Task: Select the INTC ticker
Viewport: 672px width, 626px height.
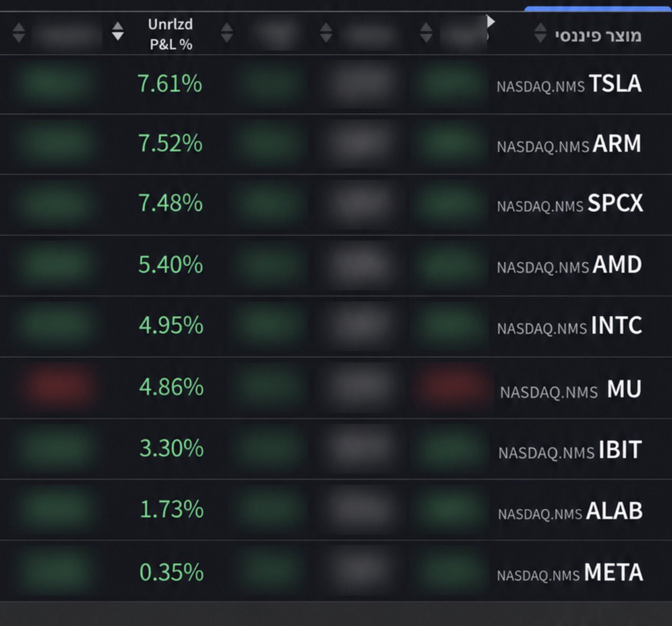Action: (616, 325)
